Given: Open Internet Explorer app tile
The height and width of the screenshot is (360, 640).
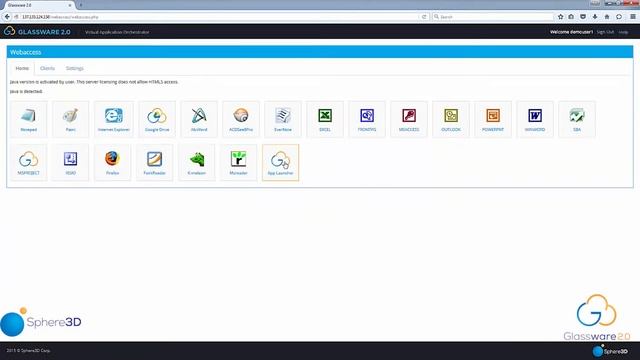Looking at the screenshot, I should [x=114, y=119].
